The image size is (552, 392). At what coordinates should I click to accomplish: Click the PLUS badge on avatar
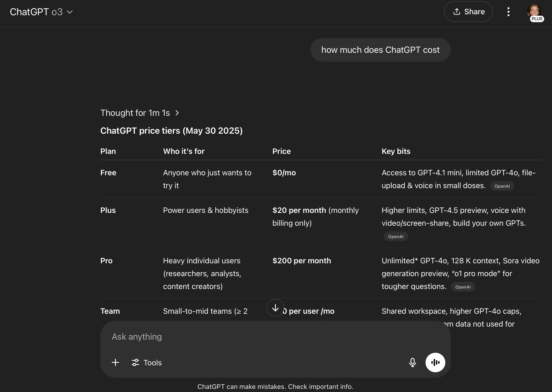click(x=537, y=19)
